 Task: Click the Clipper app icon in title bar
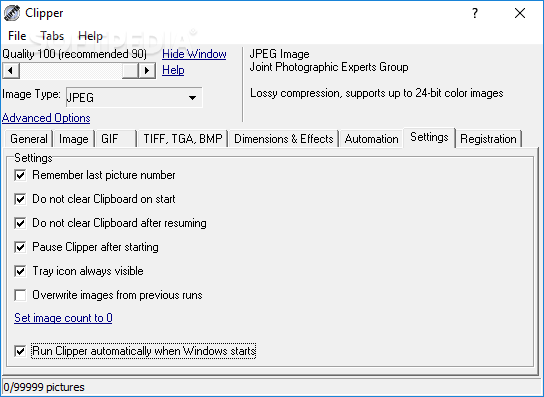pos(12,13)
